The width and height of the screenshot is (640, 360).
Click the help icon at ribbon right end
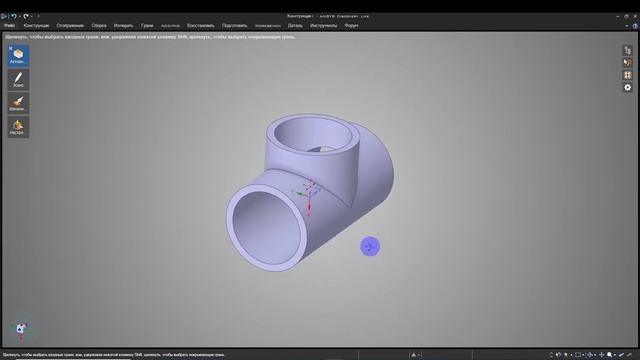point(635,26)
